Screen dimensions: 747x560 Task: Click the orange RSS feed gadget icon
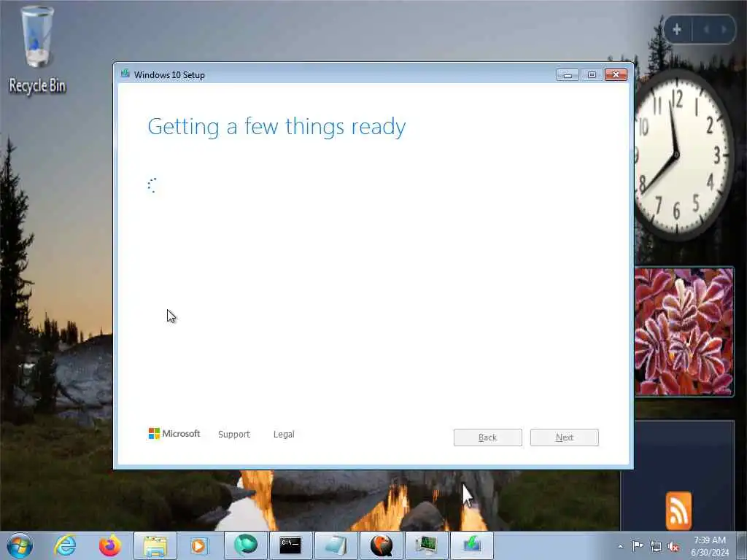pyautogui.click(x=678, y=510)
